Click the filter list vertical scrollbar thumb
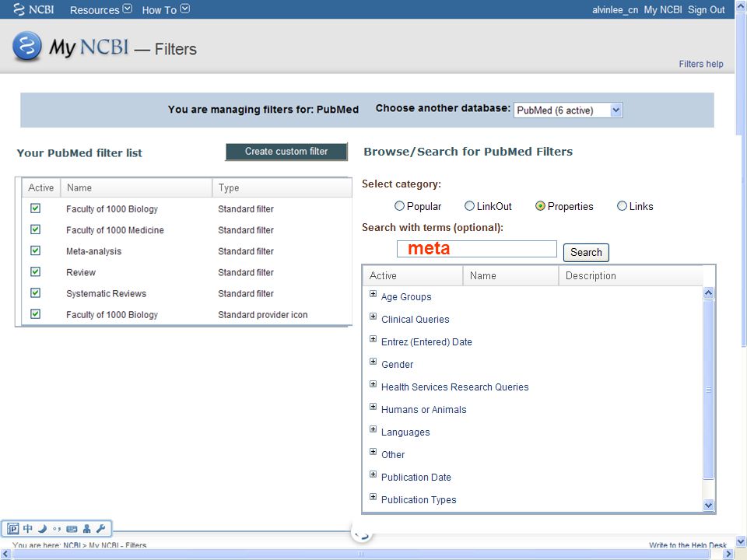Viewport: 747px width, 560px height. pos(708,389)
